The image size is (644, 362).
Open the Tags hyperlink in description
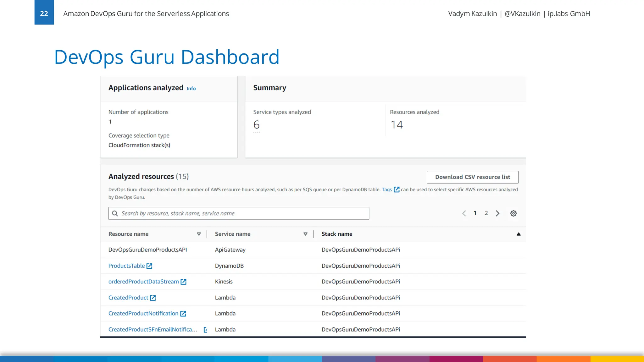pos(386,189)
